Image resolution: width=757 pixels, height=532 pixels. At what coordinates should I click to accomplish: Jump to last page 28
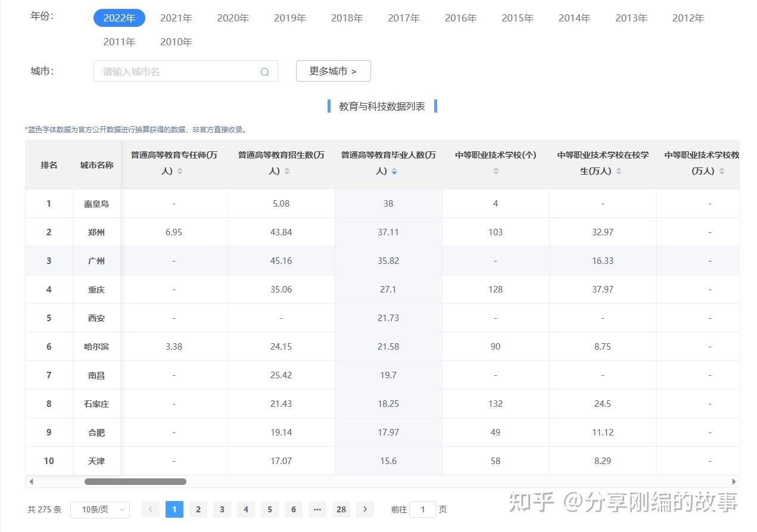coord(341,509)
